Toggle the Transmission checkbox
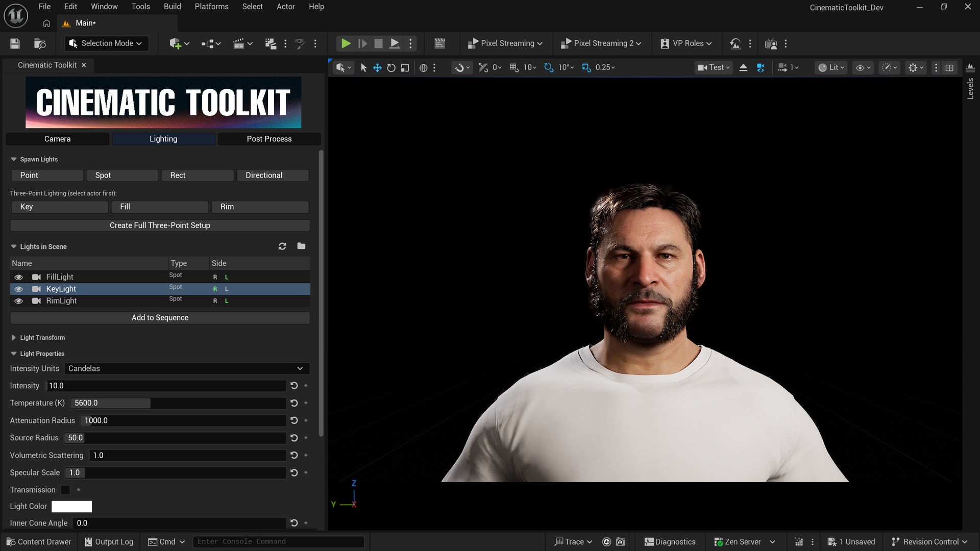 point(65,490)
